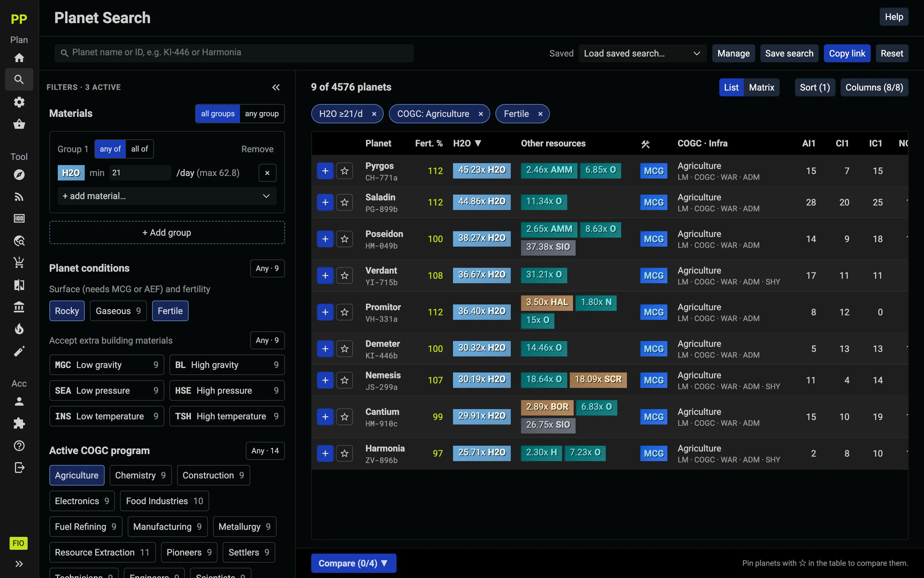The height and width of the screenshot is (578, 924).
Task: Open the shopping cart tool icon
Action: coord(19,263)
